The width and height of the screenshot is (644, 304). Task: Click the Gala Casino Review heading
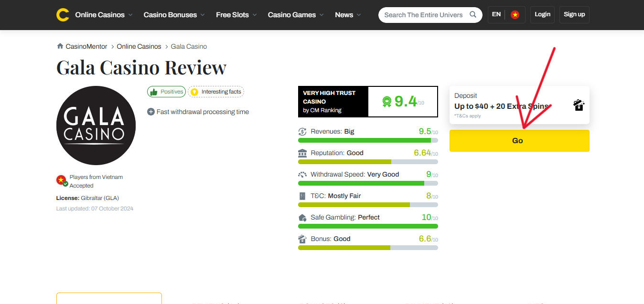[x=141, y=67]
